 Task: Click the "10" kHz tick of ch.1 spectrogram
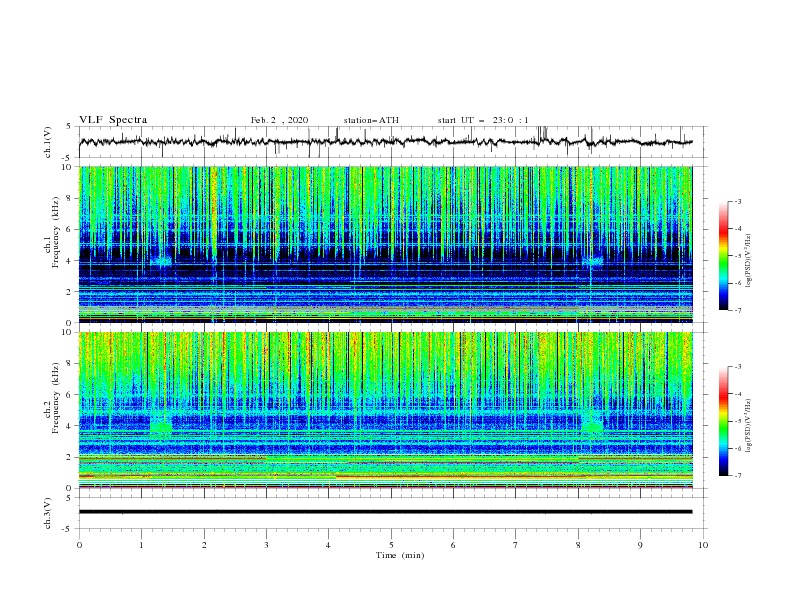click(67, 167)
